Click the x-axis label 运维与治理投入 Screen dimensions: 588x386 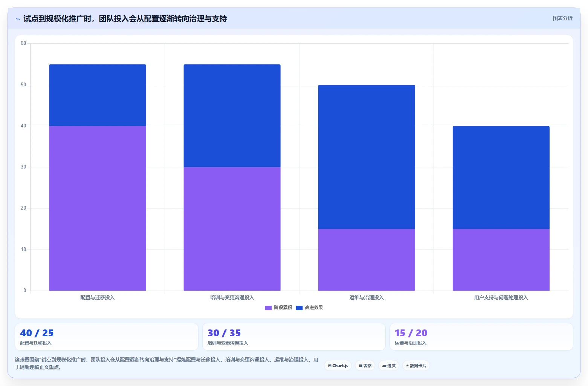coord(367,297)
